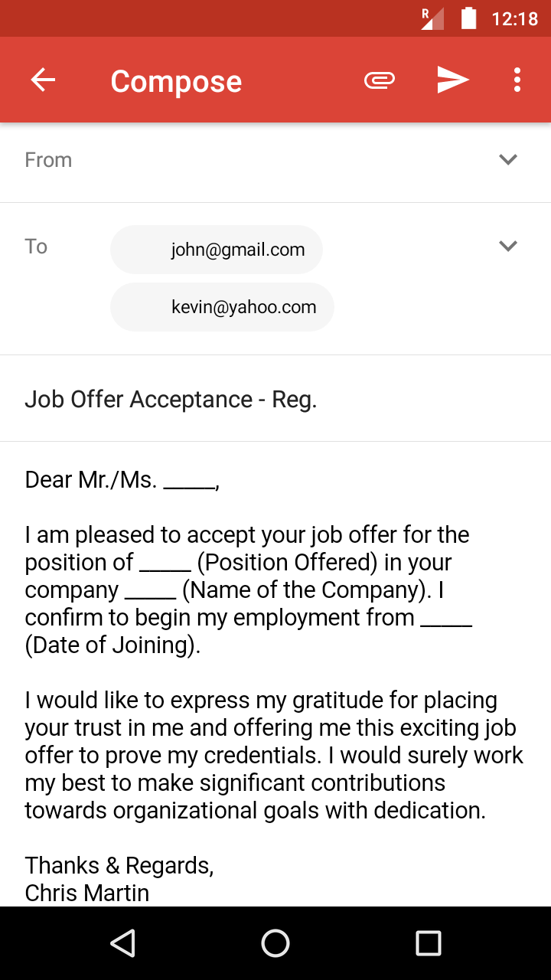This screenshot has width=551, height=980.
Task: Tap the Chris Martin signature line
Action: (87, 893)
